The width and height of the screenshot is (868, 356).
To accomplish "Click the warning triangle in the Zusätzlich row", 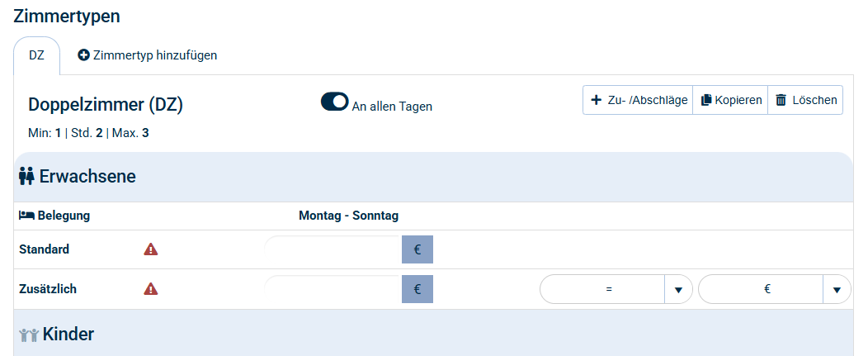I will pyautogui.click(x=151, y=289).
